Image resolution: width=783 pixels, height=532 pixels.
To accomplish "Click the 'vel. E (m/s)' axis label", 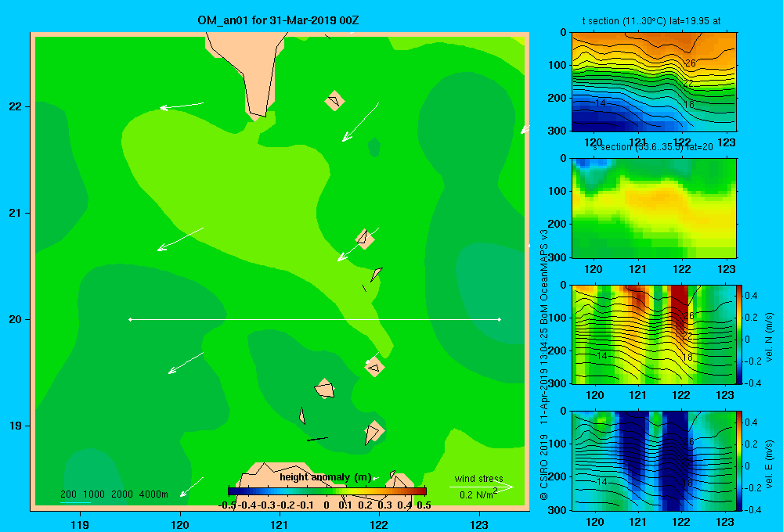I will pyautogui.click(x=769, y=464).
